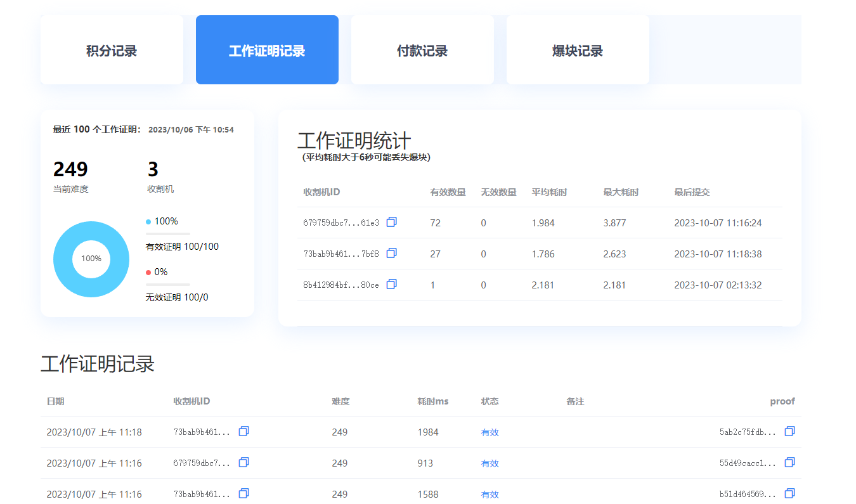Go to the 爆块记录 tab
The width and height of the screenshot is (856, 504).
(578, 51)
